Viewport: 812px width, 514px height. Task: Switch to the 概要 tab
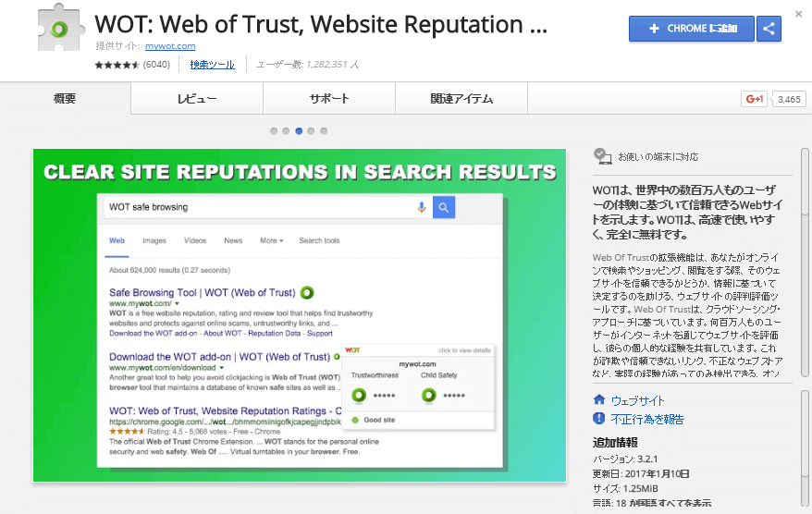tap(66, 98)
